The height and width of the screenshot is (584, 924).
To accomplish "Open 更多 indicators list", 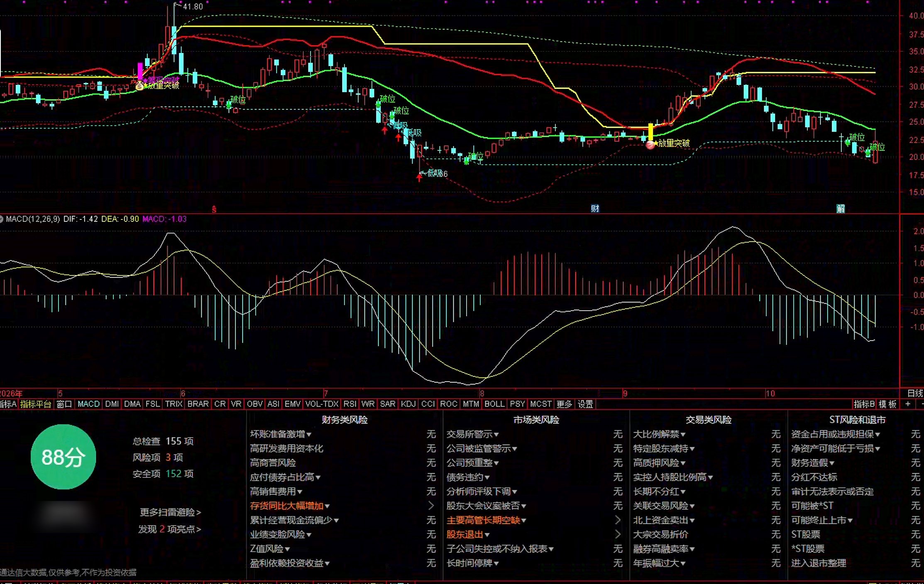I will [x=564, y=404].
